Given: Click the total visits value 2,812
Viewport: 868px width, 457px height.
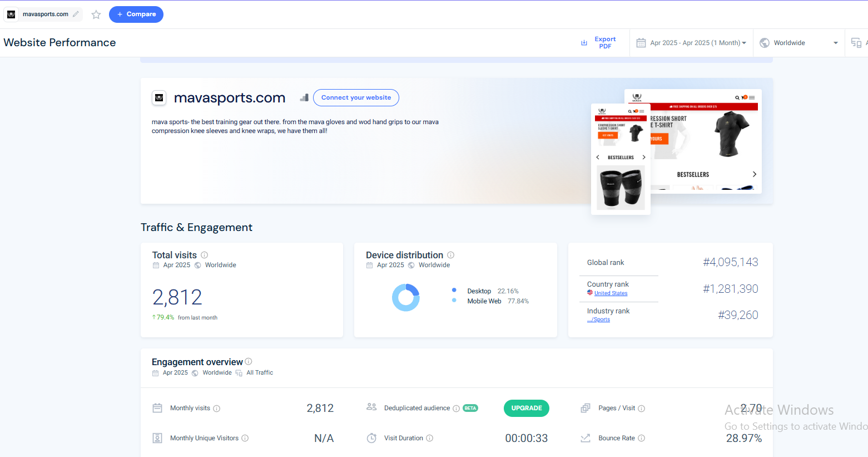Looking at the screenshot, I should pyautogui.click(x=177, y=297).
